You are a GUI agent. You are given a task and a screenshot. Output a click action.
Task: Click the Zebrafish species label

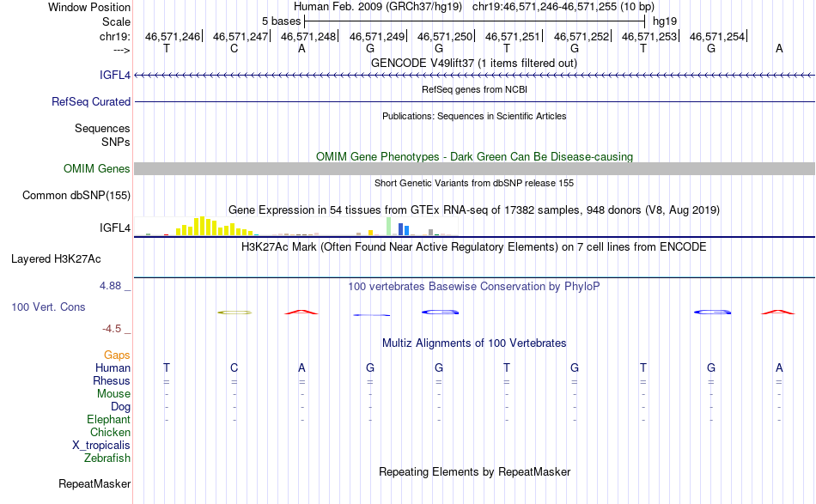(107, 458)
